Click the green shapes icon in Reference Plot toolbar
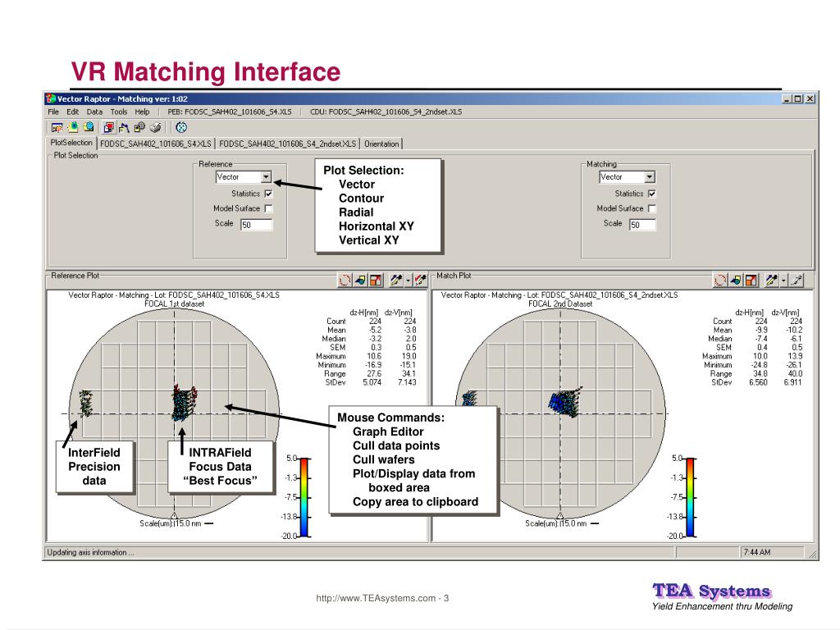The height and width of the screenshot is (630, 840). (x=361, y=281)
